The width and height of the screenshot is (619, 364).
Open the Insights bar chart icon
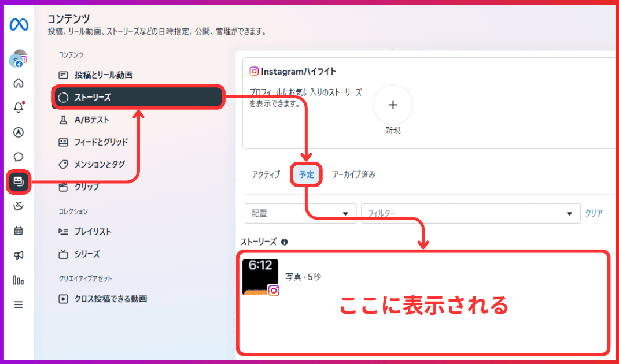pos(18,280)
